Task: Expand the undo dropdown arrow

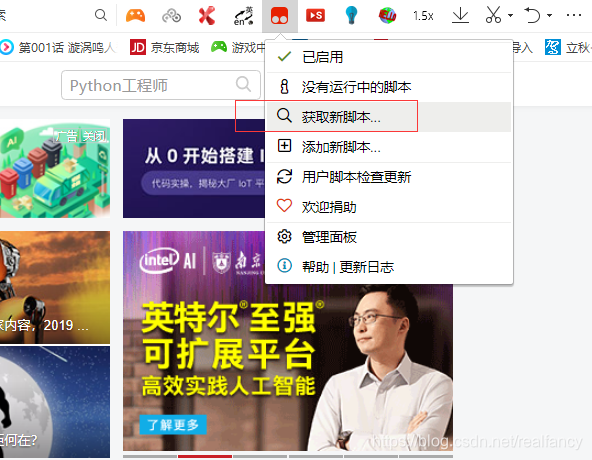Action: 549,15
